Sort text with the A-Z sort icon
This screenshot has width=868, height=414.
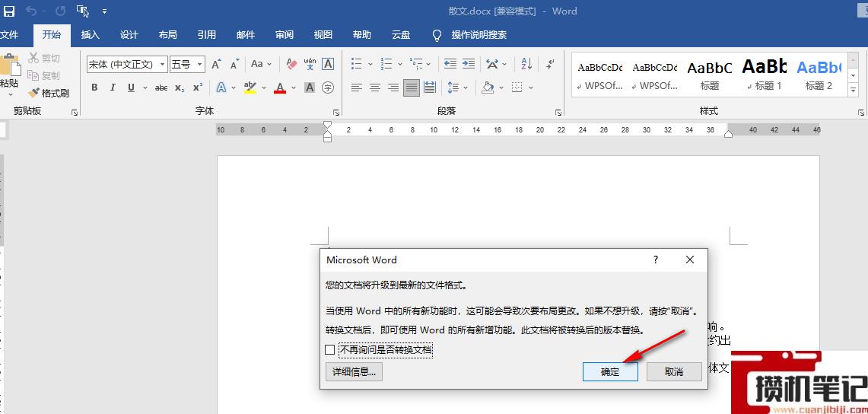pyautogui.click(x=526, y=64)
